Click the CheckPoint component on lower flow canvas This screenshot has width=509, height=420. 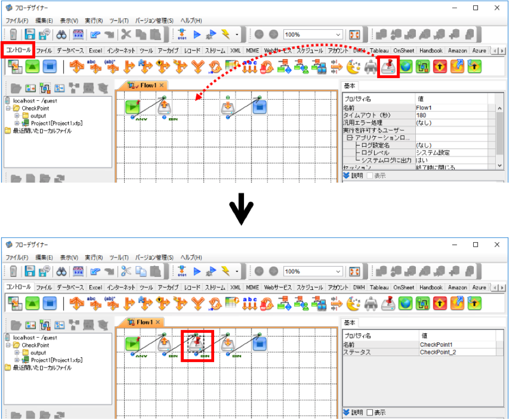pos(196,344)
